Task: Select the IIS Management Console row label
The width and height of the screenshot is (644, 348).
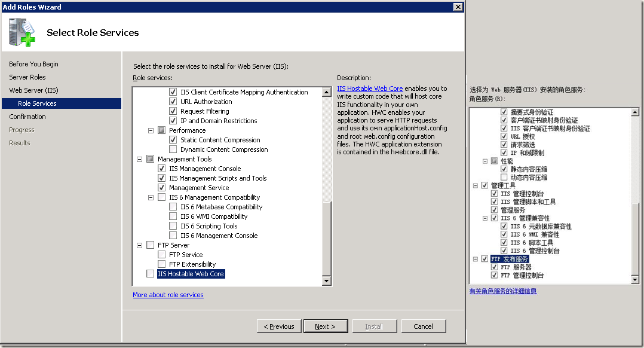Action: pos(205,169)
